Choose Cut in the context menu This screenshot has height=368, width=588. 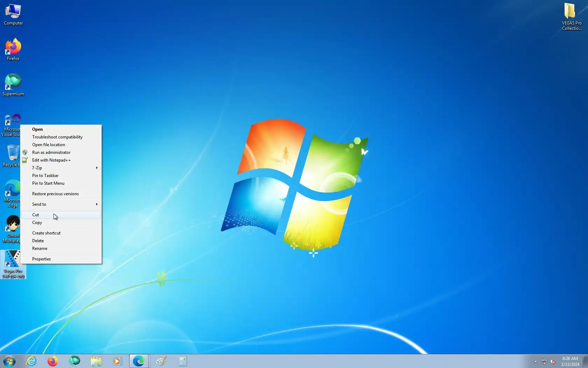pos(61,215)
